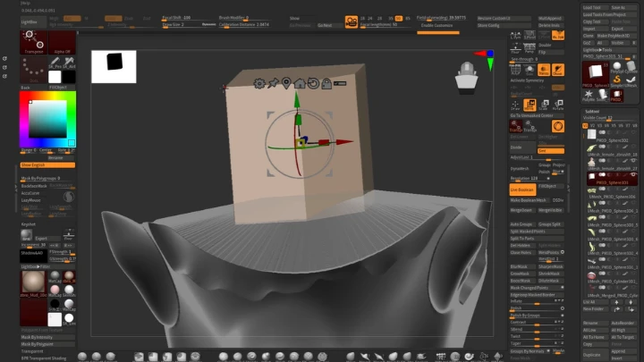Click the gizmo reset orientation arrow icon
The width and height of the screenshot is (644, 362).
(313, 83)
